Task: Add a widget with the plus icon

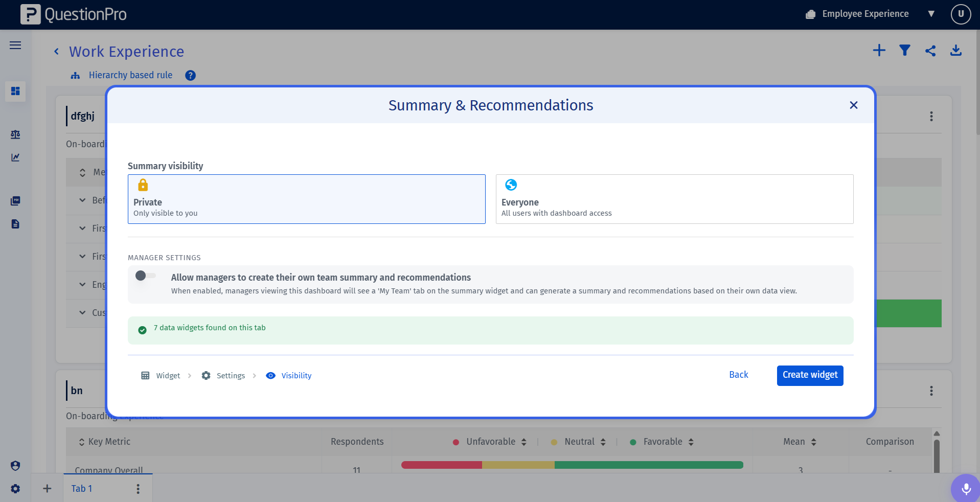Action: [x=879, y=50]
